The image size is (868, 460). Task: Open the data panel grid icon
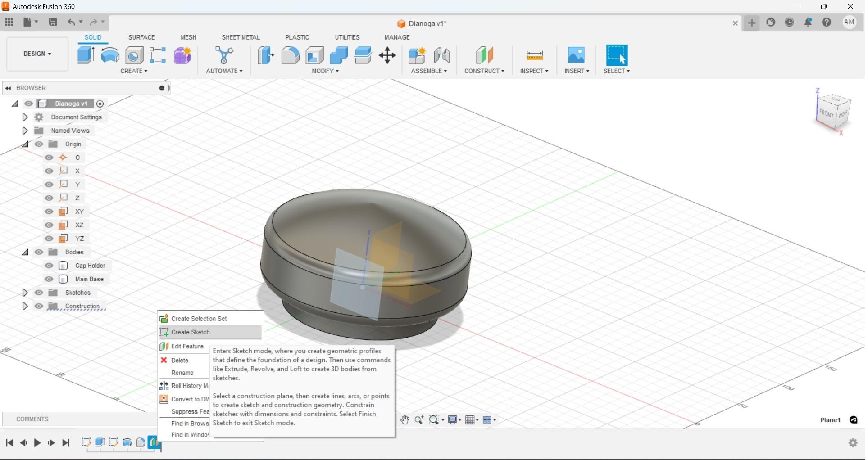pyautogui.click(x=9, y=22)
